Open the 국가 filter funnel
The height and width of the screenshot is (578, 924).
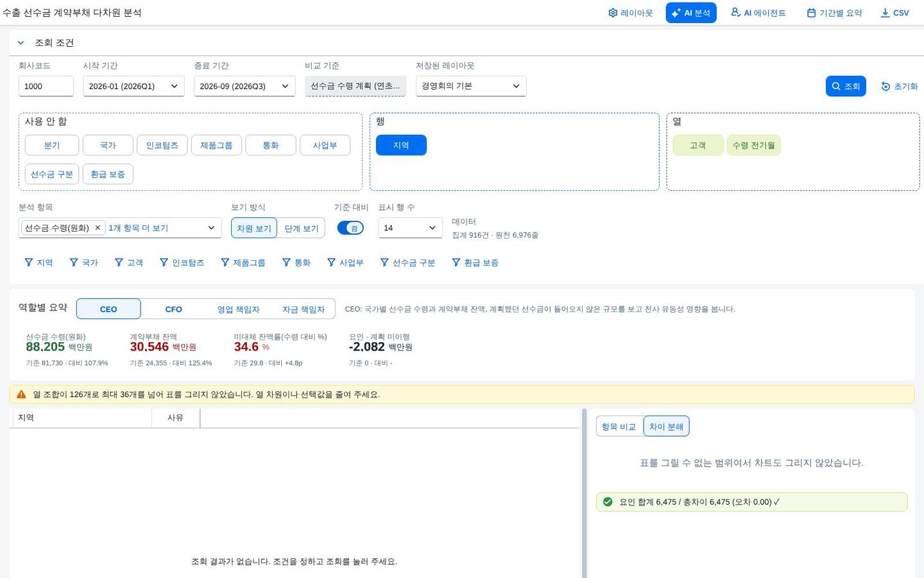click(83, 263)
